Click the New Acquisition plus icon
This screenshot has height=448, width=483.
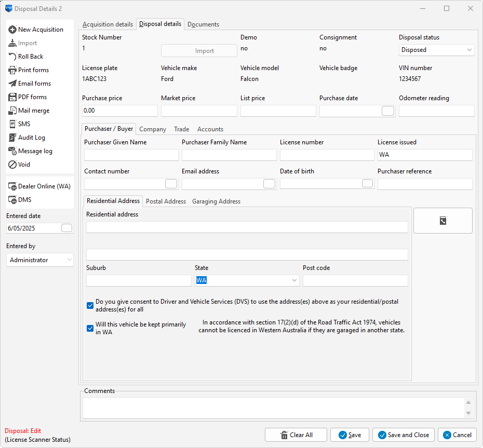tap(12, 30)
